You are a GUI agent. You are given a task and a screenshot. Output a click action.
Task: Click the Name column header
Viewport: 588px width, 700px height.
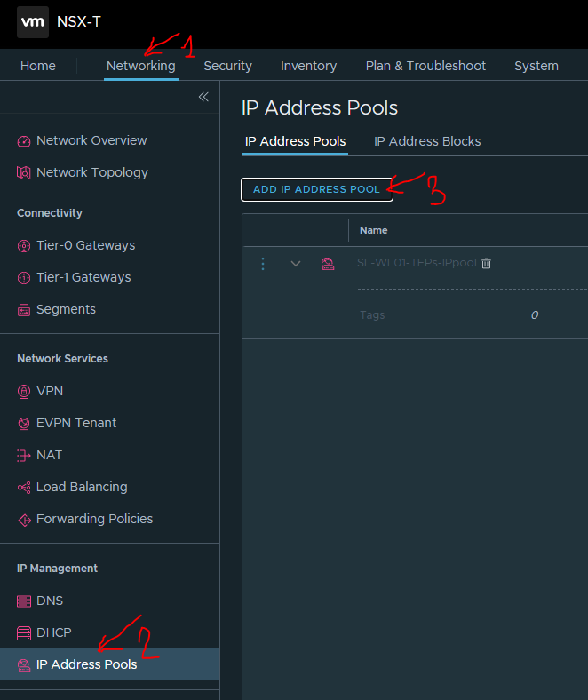click(374, 230)
